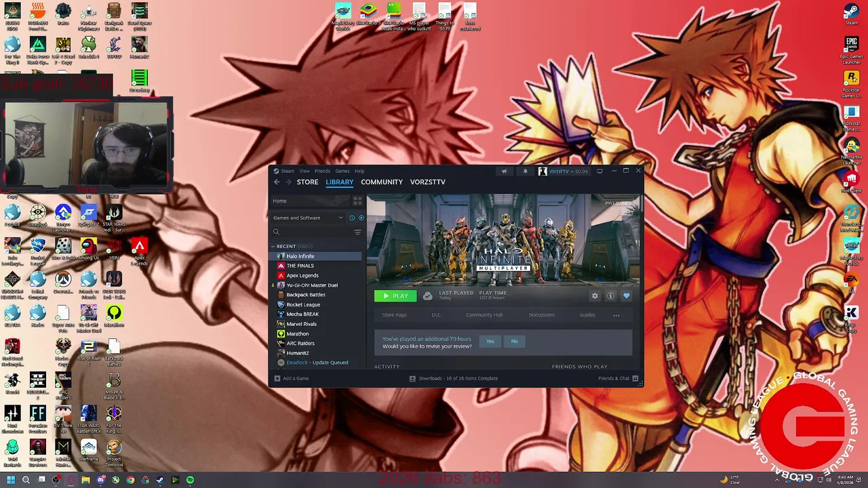This screenshot has height=488, width=868.
Task: Open Windows taskbar search
Action: tap(26, 480)
